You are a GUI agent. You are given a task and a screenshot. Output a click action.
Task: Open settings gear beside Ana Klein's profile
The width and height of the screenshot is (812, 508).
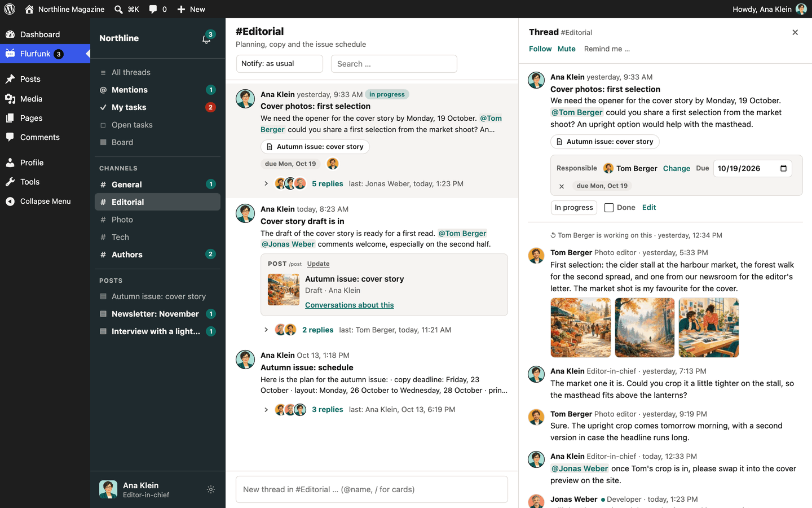pyautogui.click(x=211, y=489)
